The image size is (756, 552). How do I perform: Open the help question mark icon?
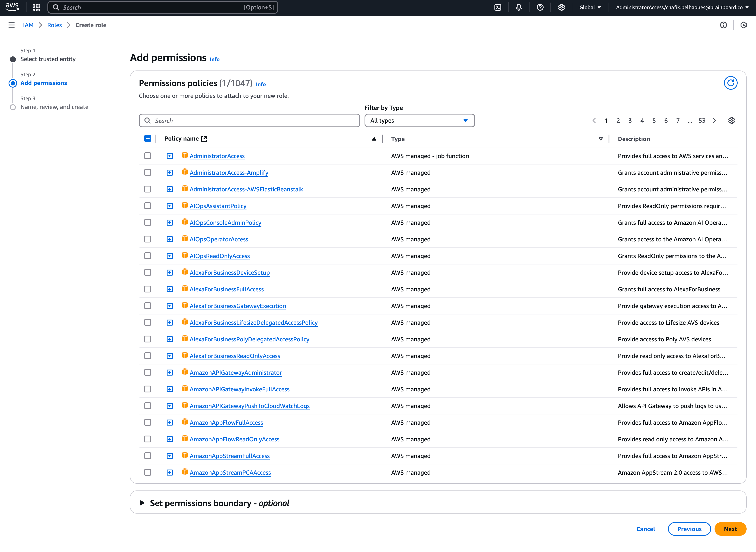point(540,7)
